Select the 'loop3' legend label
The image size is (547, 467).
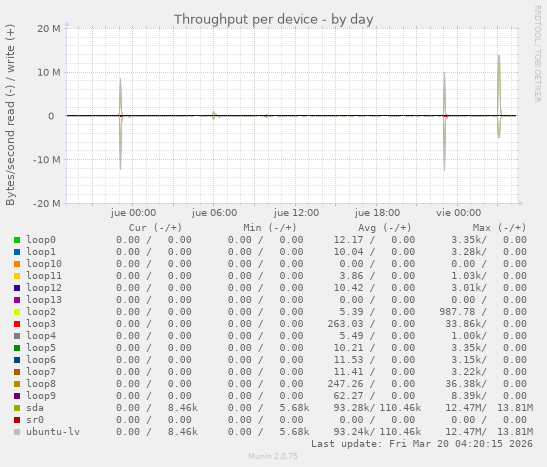click(x=41, y=324)
